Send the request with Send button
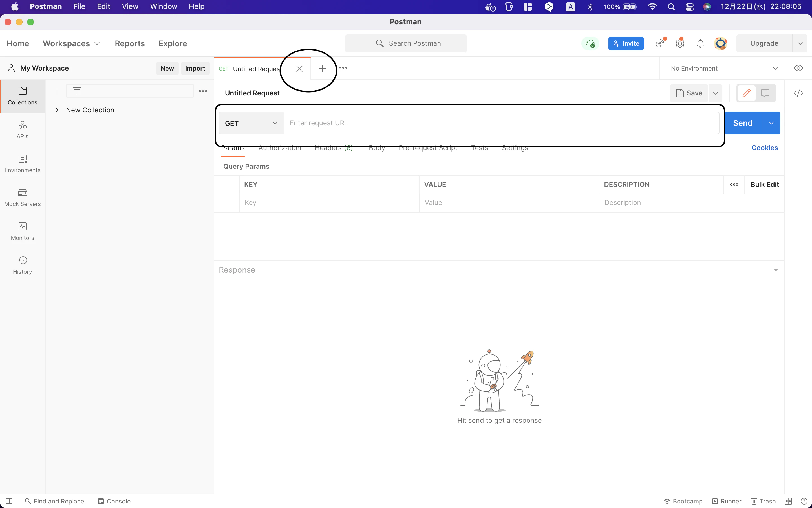 coord(743,123)
